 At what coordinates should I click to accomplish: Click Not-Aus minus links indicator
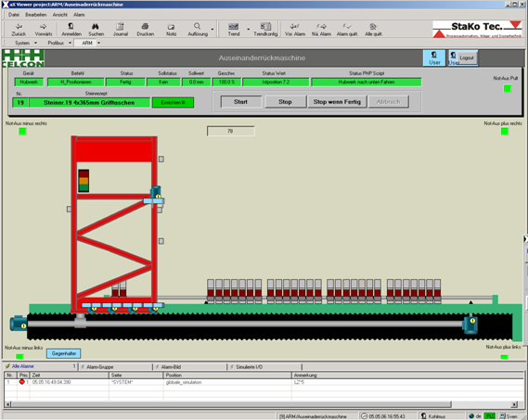coord(19,356)
